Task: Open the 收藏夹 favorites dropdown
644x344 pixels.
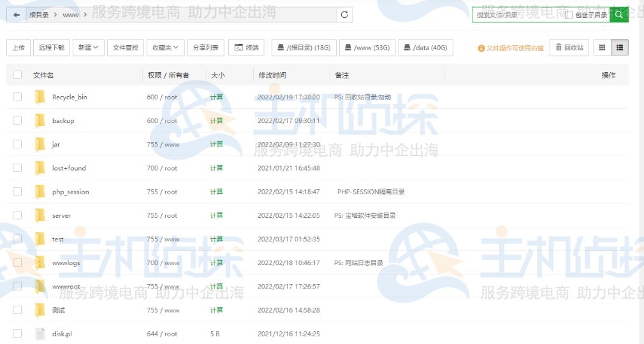Action: click(165, 47)
